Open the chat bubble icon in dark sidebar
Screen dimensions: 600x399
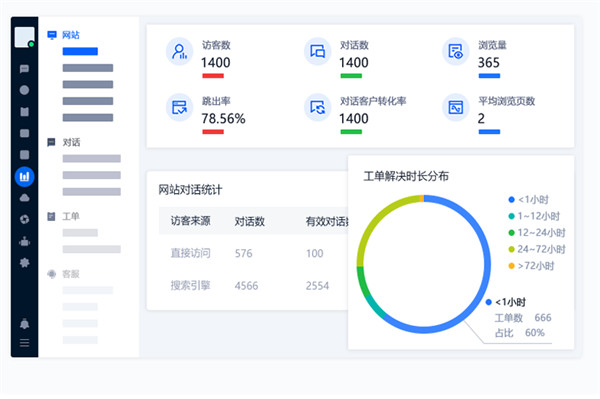(x=24, y=69)
